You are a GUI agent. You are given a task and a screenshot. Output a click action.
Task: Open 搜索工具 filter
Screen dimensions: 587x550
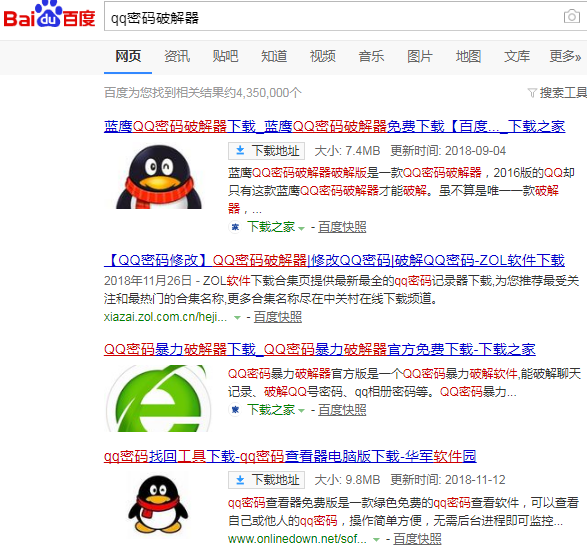(x=563, y=92)
